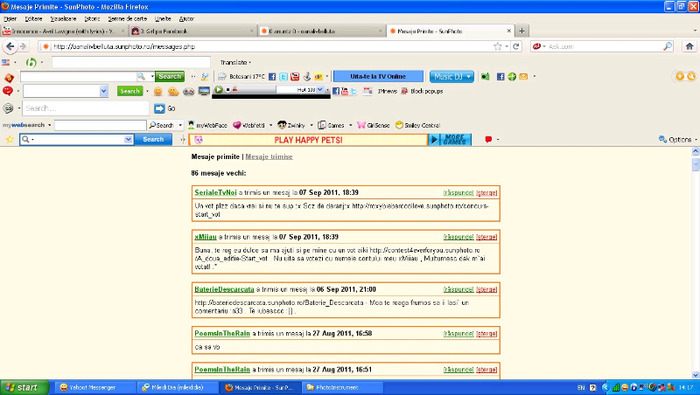Click răspunde on the SerialeTvNoi message
The height and width of the screenshot is (395, 700).
point(458,193)
